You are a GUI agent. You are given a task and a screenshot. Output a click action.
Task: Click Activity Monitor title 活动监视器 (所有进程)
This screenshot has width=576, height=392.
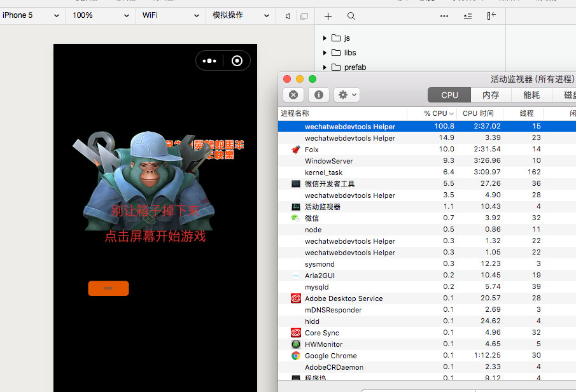531,79
